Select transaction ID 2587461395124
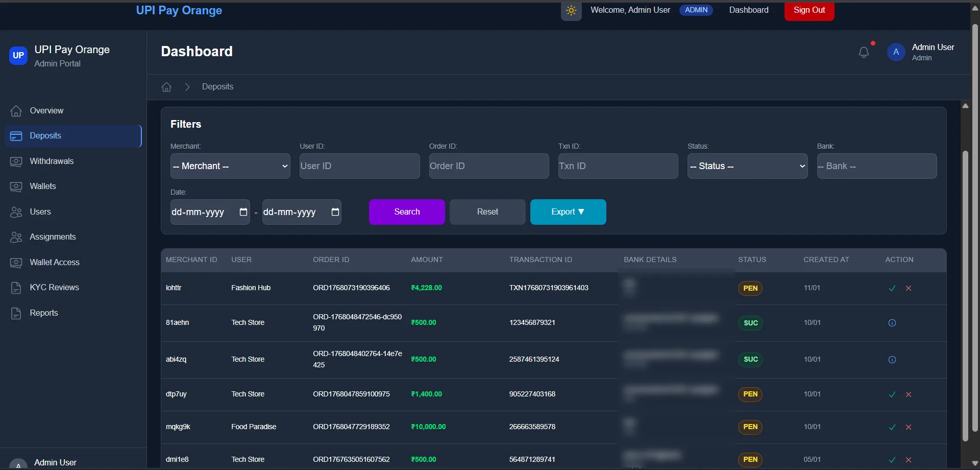The width and height of the screenshot is (980, 470). point(534,360)
